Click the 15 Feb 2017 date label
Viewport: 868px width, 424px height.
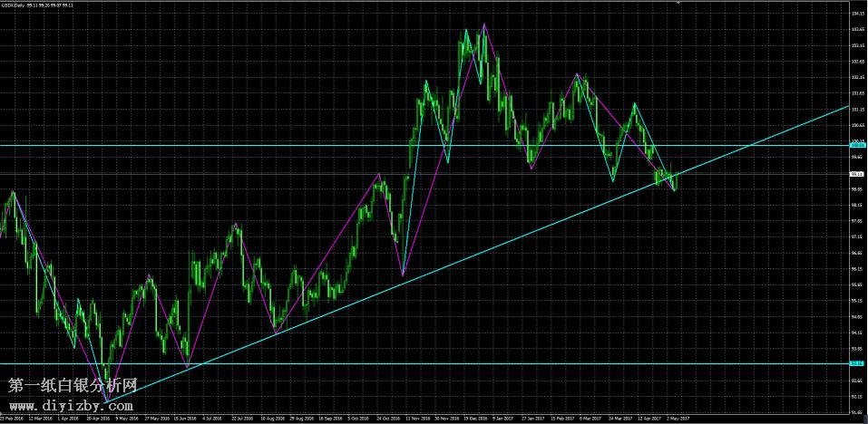pyautogui.click(x=562, y=419)
